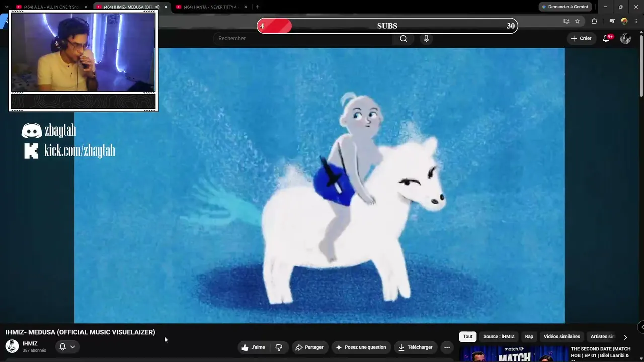Open a new browser tab
Image resolution: width=644 pixels, height=362 pixels.
(258, 7)
